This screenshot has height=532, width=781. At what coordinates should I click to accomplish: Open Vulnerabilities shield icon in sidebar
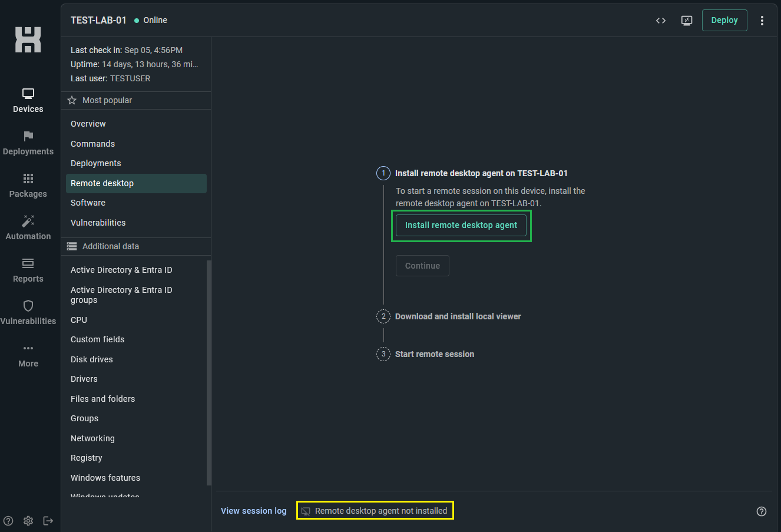(28, 306)
